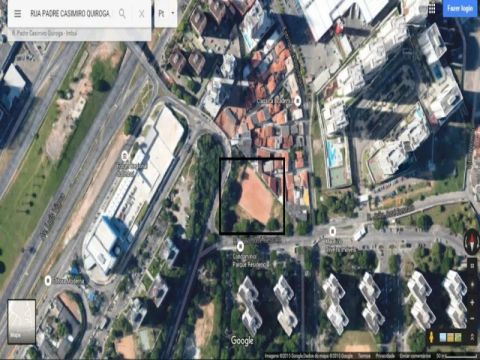Zoom out with the minus button
Viewport: 480px width, 360px height.
tap(472, 319)
